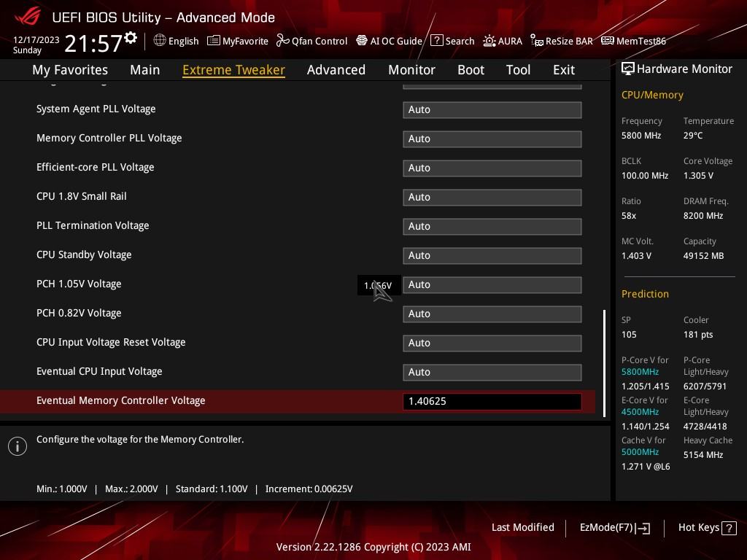The height and width of the screenshot is (560, 747).
Task: Open MyFavorite list icon
Action: 214,41
